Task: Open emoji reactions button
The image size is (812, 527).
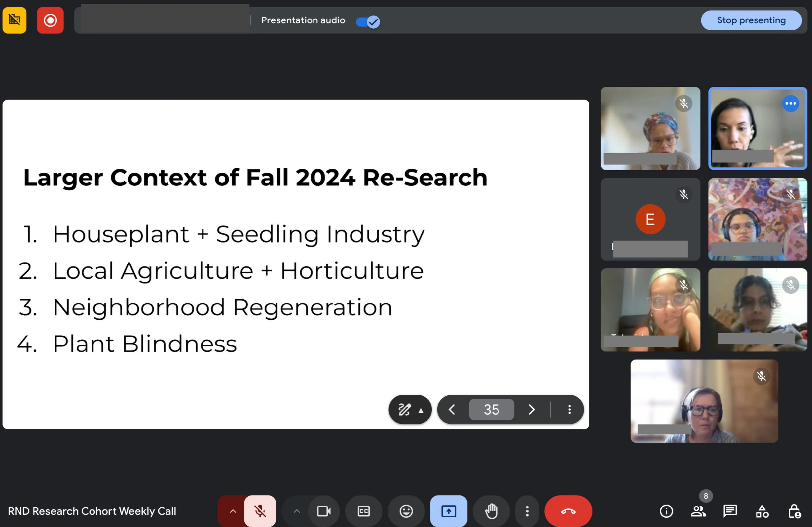Action: (406, 511)
